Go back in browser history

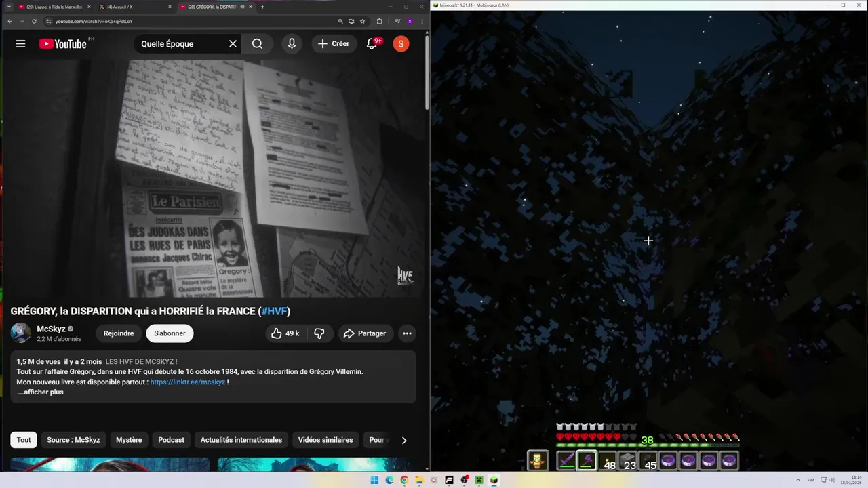coord(9,21)
